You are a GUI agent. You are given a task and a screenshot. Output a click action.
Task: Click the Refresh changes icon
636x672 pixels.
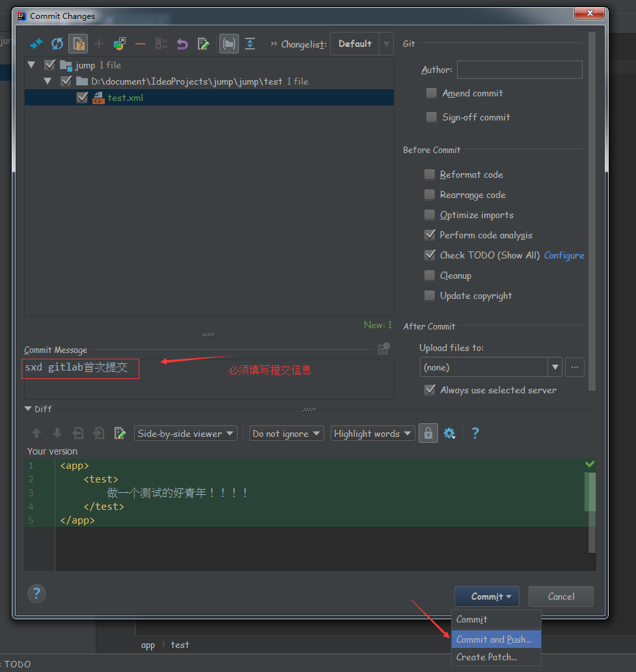coord(57,44)
